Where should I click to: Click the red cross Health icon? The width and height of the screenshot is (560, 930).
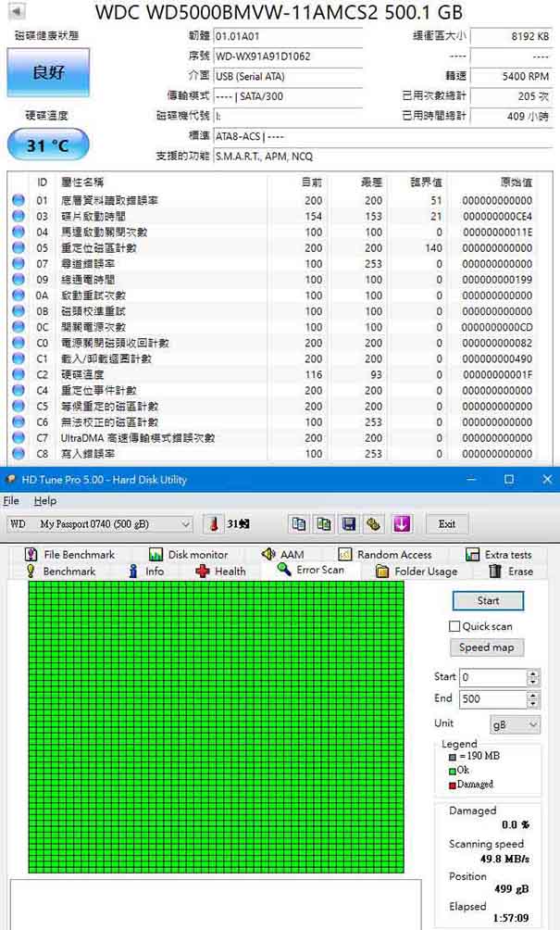[x=203, y=572]
